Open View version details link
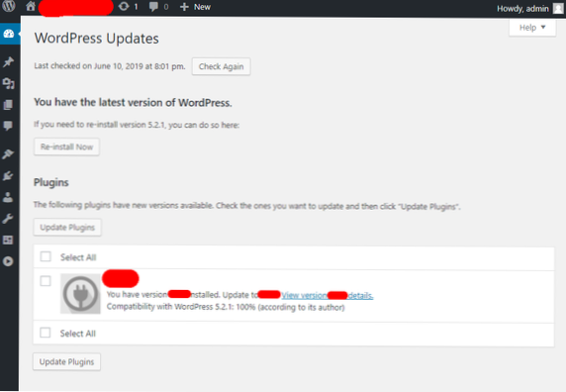This screenshot has width=566, height=392. coord(328,296)
